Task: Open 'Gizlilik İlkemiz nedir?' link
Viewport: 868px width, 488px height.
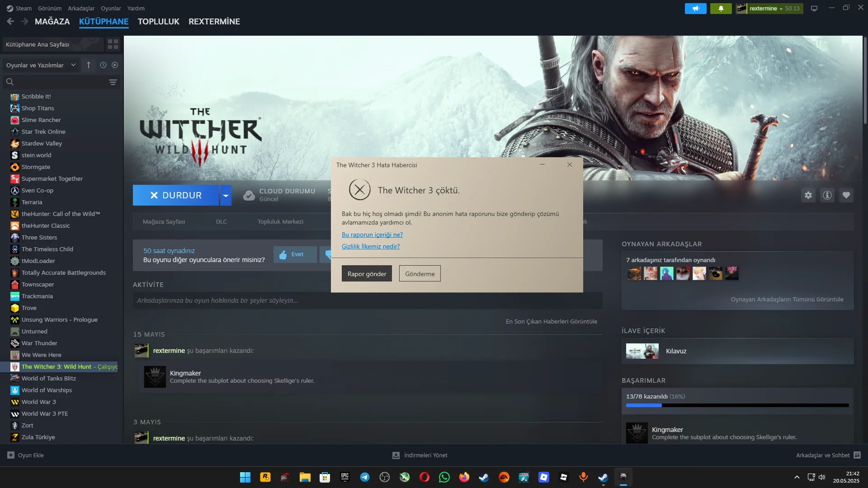Action: coord(371,246)
